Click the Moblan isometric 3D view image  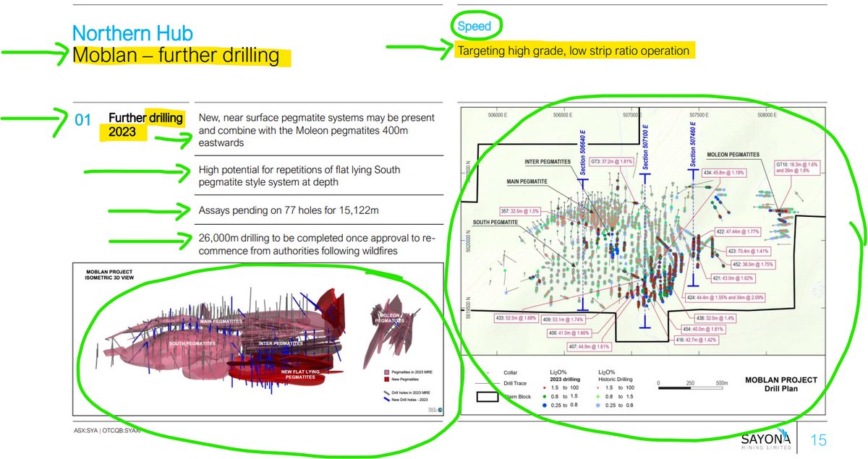[x=259, y=339]
